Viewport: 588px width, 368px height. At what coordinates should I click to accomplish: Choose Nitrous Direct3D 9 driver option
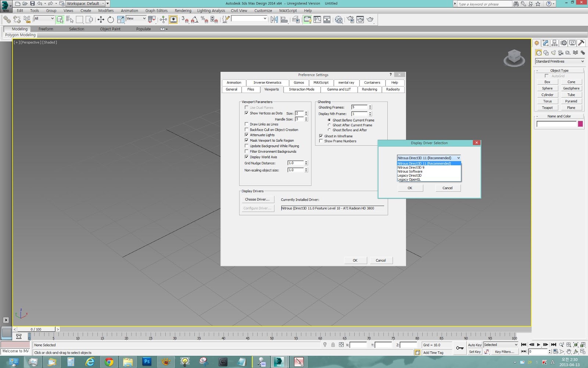click(x=429, y=167)
